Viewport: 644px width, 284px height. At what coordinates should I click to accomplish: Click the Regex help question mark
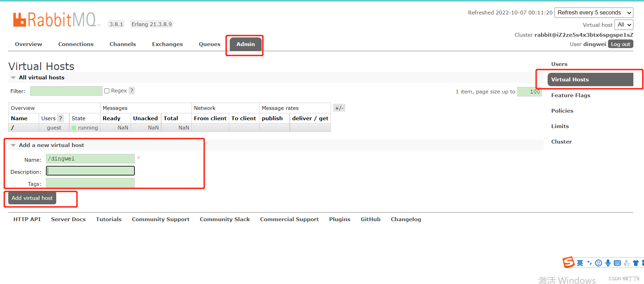pyautogui.click(x=132, y=91)
